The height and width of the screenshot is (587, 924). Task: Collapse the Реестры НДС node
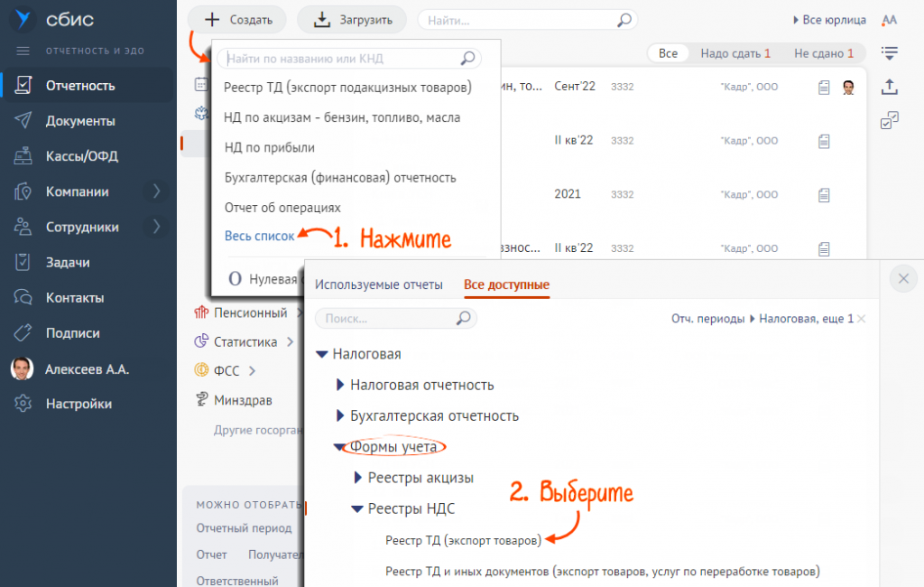[x=357, y=509]
